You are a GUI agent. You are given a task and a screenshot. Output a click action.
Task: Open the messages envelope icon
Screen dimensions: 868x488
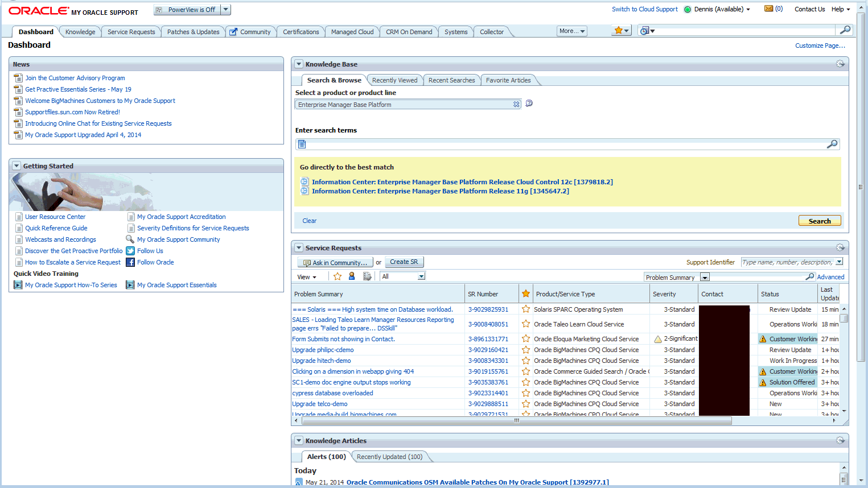point(768,9)
